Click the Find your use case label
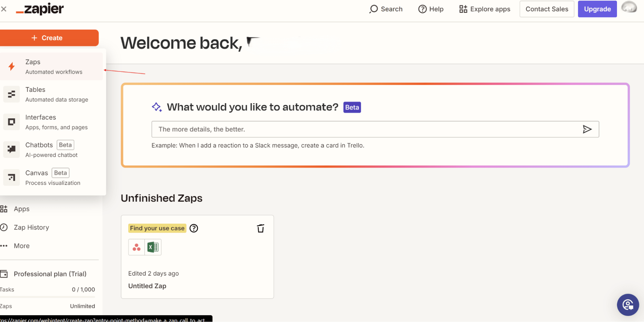The height and width of the screenshot is (322, 644). (157, 228)
